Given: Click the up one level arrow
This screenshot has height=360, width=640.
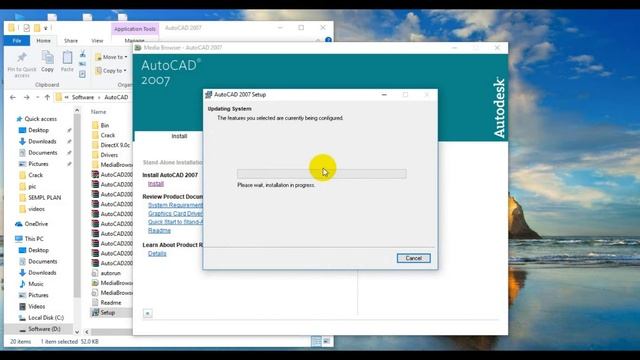Looking at the screenshot, I should tap(47, 98).
